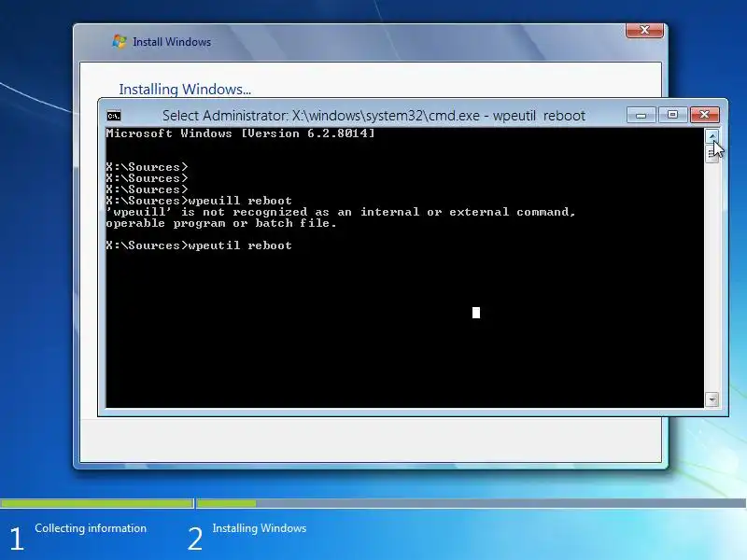
Task: Maximize the command prompt window
Action: [x=672, y=115]
